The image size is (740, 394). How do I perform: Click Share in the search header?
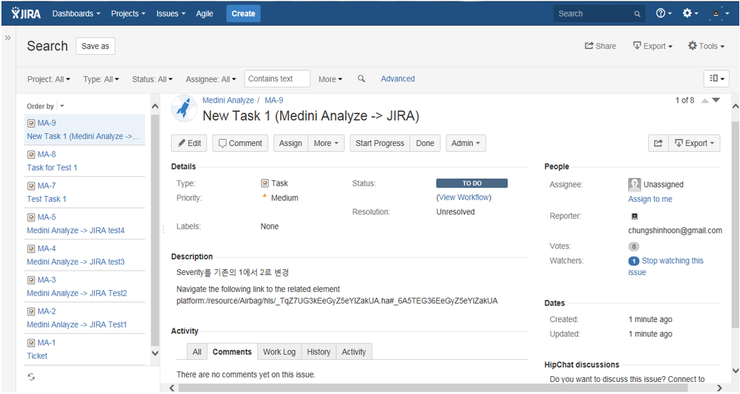tap(600, 46)
